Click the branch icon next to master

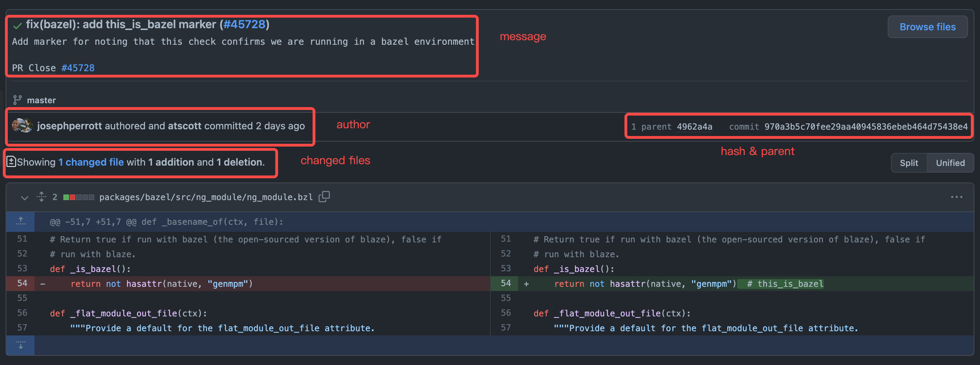pyautogui.click(x=17, y=100)
